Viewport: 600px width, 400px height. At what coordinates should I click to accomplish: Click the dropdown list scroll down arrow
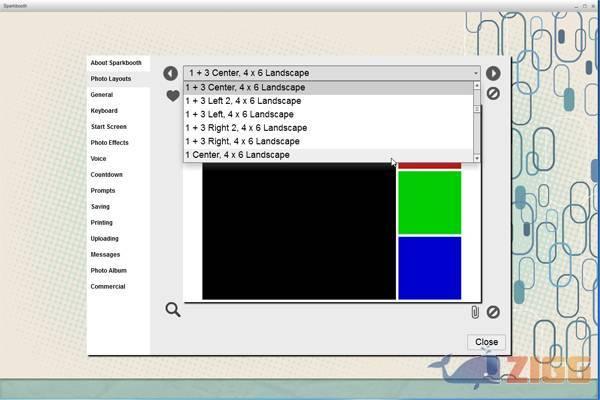tap(477, 158)
